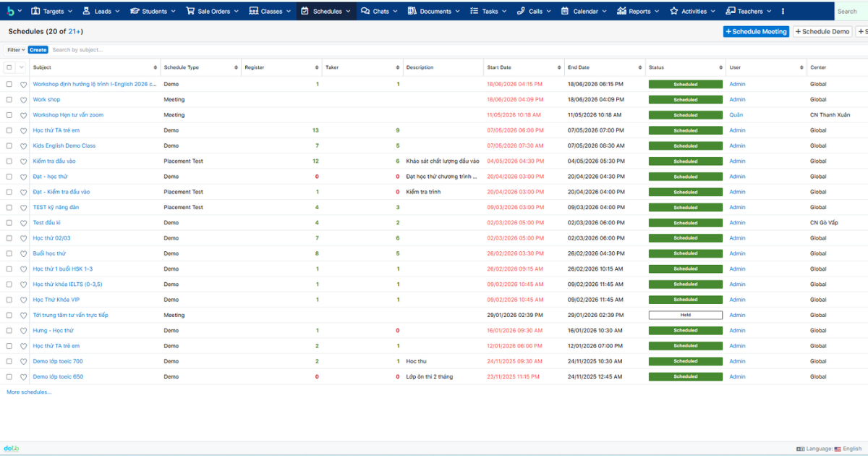Open the Filter dropdown

click(x=16, y=50)
